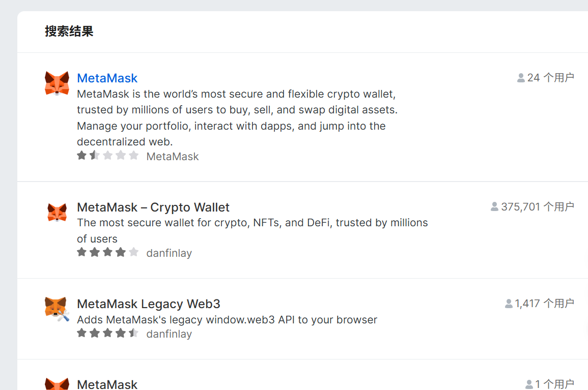Image resolution: width=588 pixels, height=390 pixels.
Task: Click author danfinlay under MetaMask Legacy Web3
Action: point(169,335)
